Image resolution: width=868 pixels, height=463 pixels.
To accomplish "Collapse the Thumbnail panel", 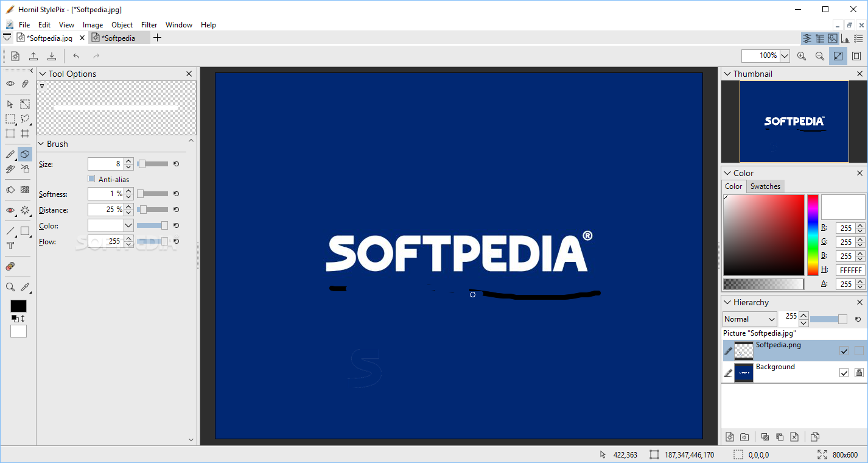I will click(727, 74).
